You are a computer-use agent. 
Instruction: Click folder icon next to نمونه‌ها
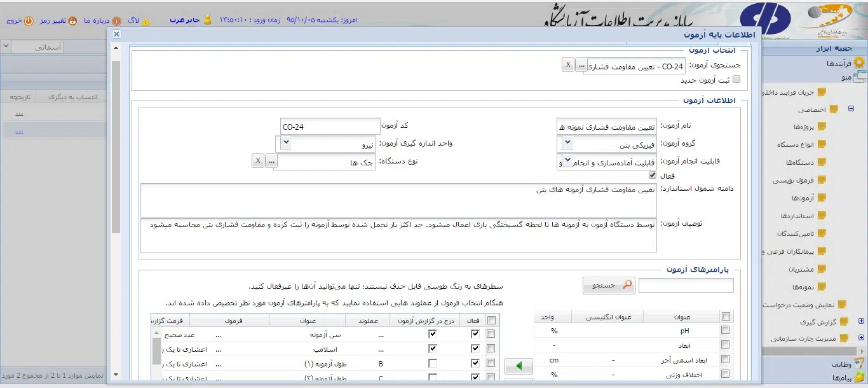pos(822,287)
